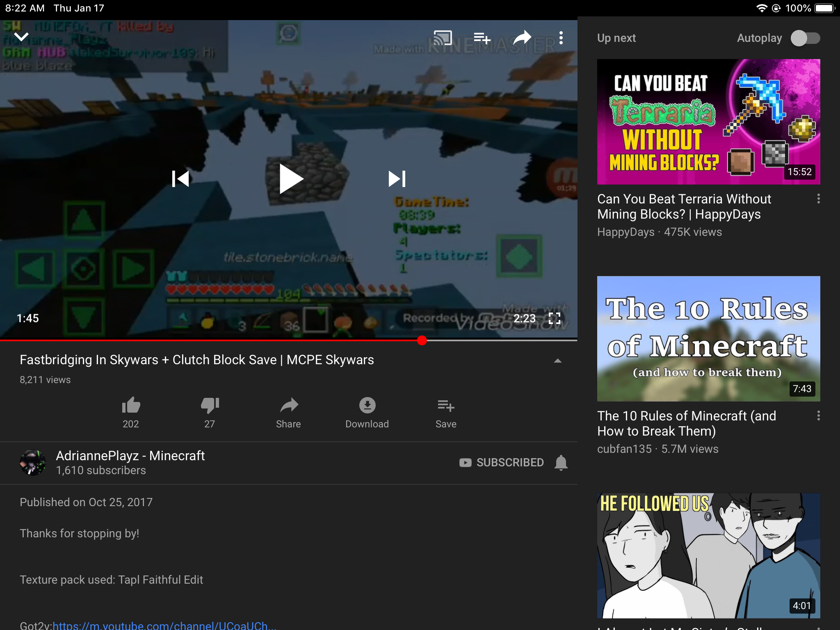
Task: Open the AdriannePlayz - Minecraft channel
Action: click(x=130, y=455)
